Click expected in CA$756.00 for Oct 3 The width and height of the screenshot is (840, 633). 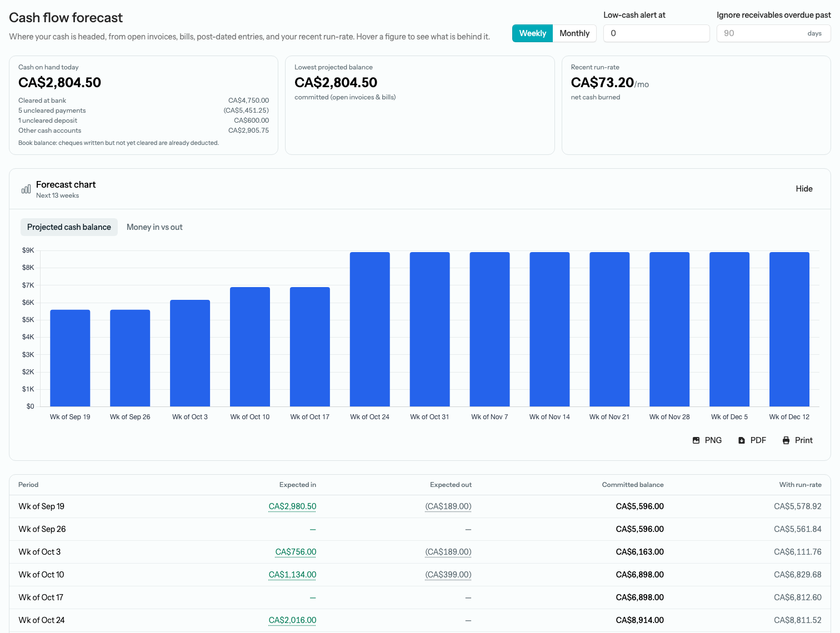pyautogui.click(x=296, y=552)
